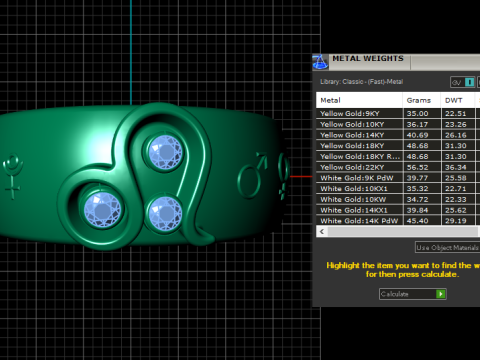Toggle the GV switch beside library label
This screenshot has height=360, width=480.
463,82
